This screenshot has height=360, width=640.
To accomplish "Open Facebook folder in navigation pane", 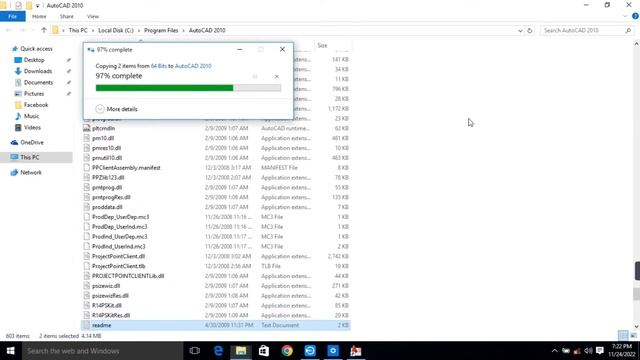I will tap(36, 105).
